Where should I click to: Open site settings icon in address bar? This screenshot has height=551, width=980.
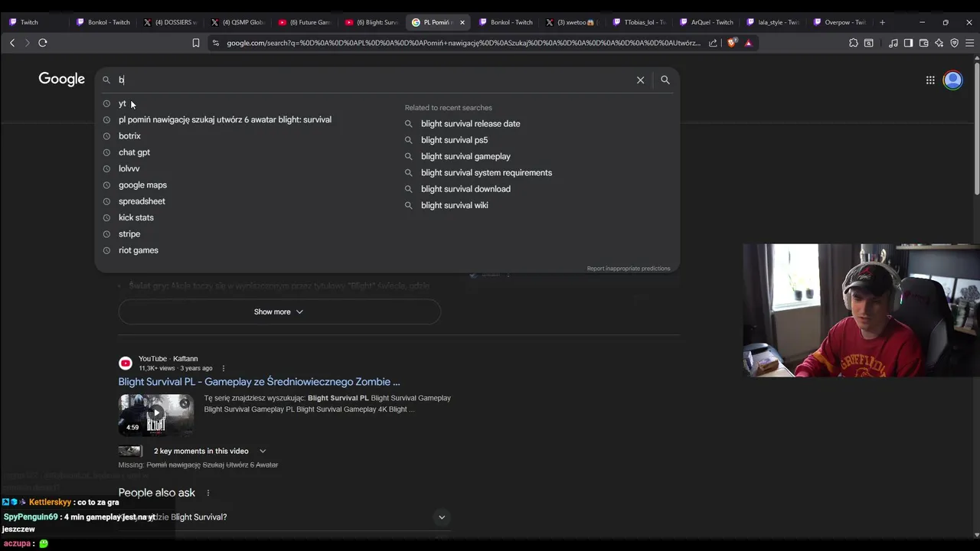215,43
